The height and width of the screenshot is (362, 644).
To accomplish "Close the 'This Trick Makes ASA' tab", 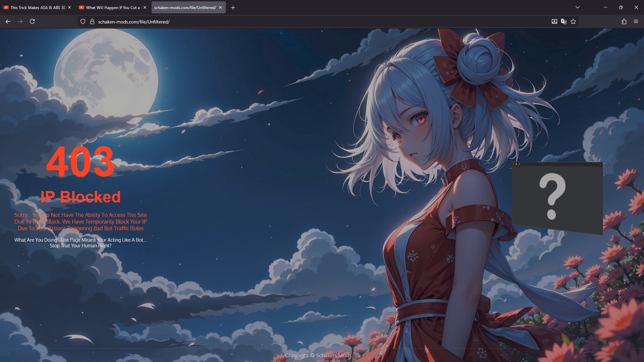I will (x=69, y=7).
